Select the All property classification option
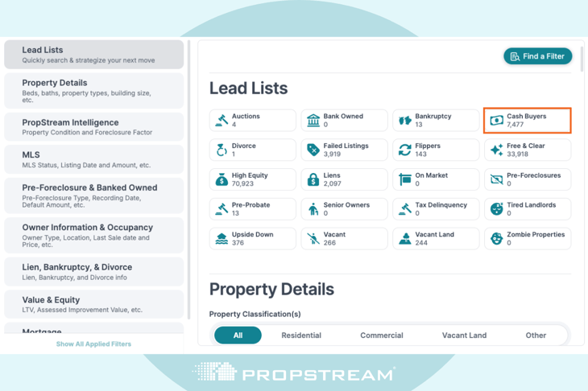This screenshot has width=588, height=391. point(238,335)
